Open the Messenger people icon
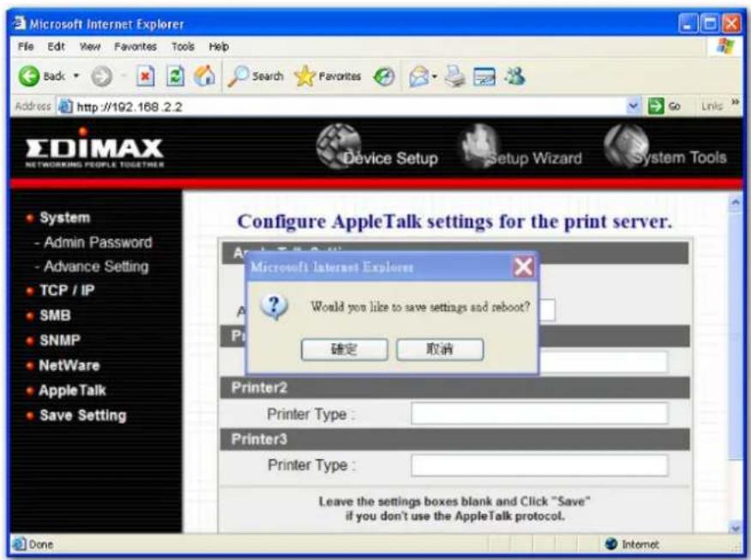751x560 pixels. coord(515,76)
